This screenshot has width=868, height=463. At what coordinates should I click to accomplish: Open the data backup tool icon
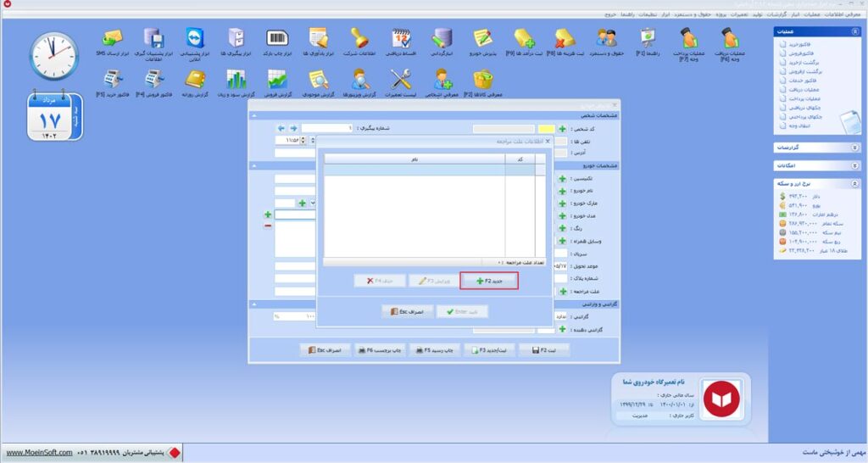(x=153, y=39)
